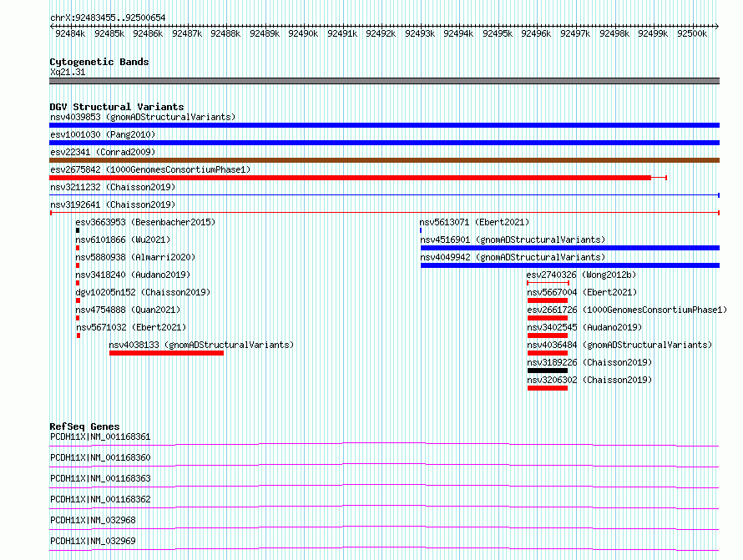Click nsv3402545 (Audano2019) variant label

coord(584,327)
